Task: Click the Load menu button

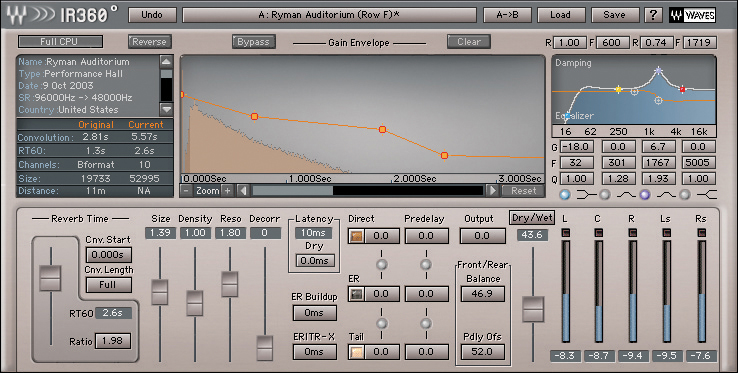Action: click(561, 15)
